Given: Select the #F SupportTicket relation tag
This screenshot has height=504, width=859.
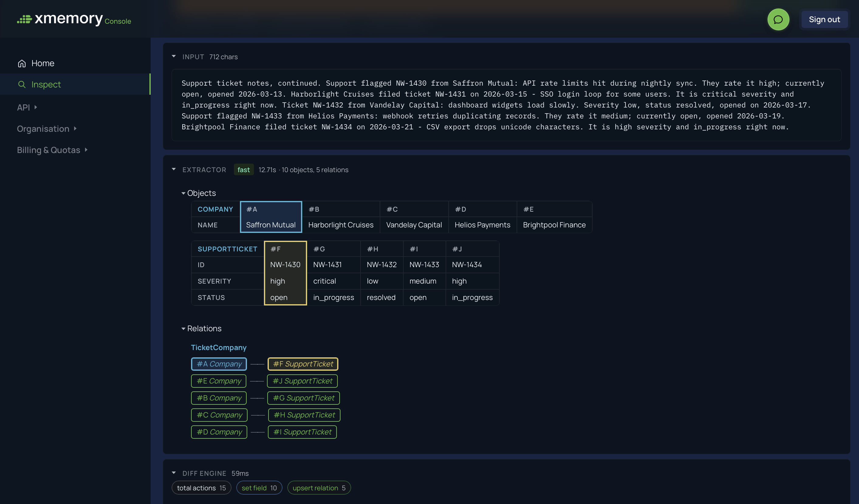Looking at the screenshot, I should click(303, 364).
